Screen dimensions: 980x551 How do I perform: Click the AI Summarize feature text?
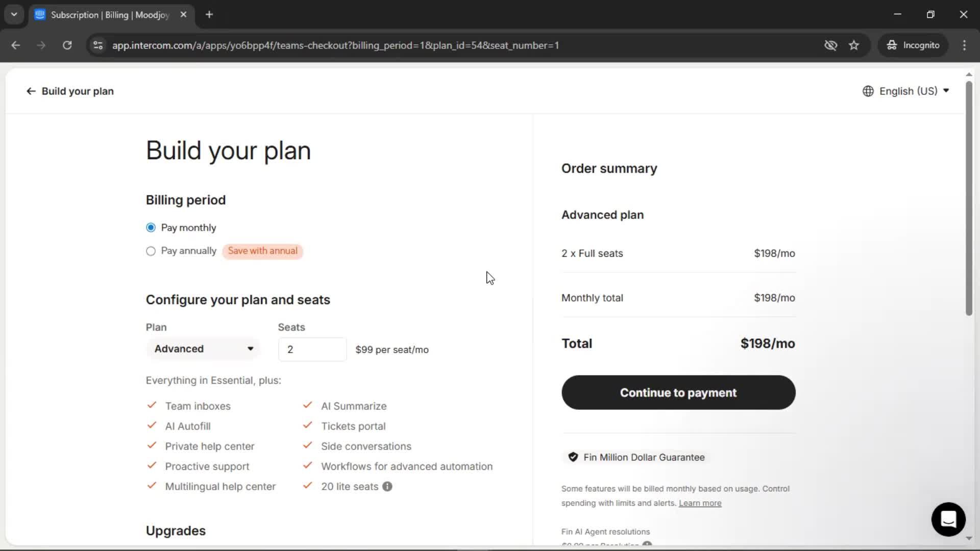click(354, 406)
